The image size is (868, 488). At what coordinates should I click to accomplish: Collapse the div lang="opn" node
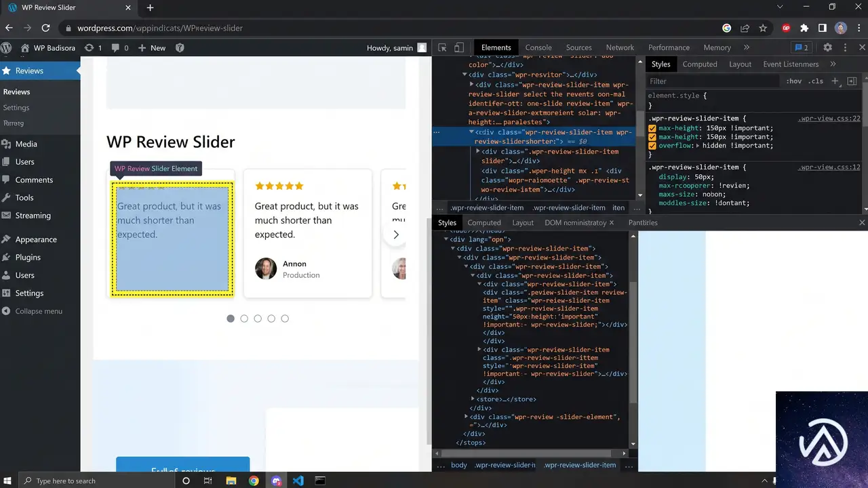(x=446, y=239)
